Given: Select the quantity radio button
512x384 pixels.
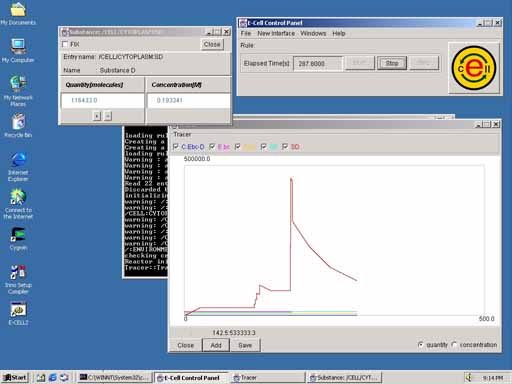Looking at the screenshot, I should tap(421, 345).
